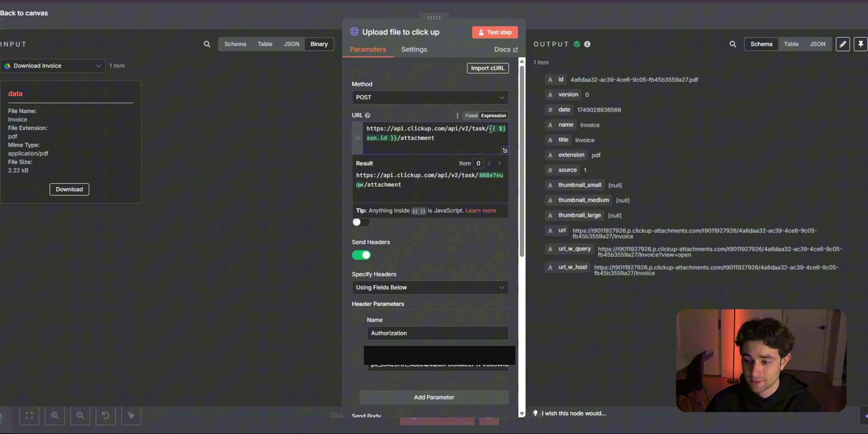Click the output info circle icon
The image size is (868, 434).
[587, 44]
